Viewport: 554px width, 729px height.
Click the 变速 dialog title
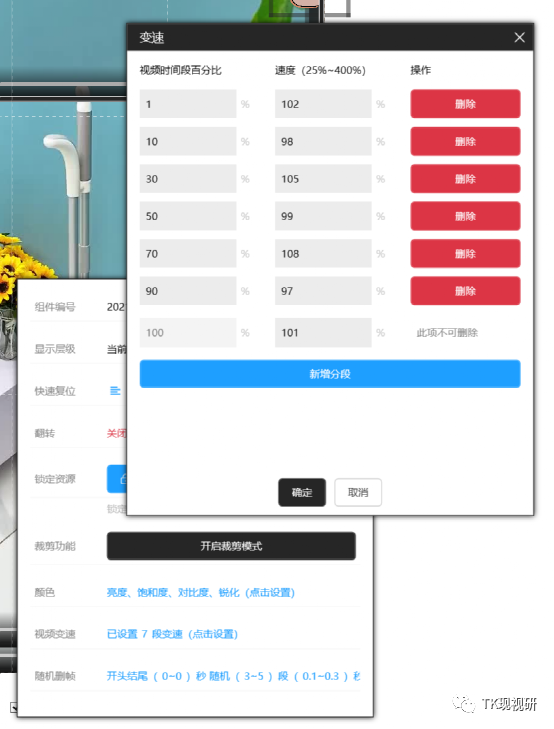pos(152,37)
